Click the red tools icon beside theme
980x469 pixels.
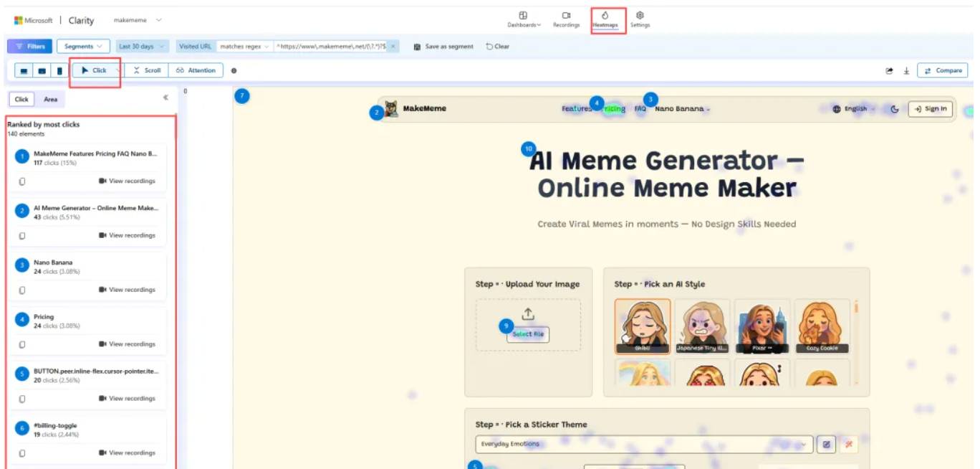pyautogui.click(x=849, y=445)
